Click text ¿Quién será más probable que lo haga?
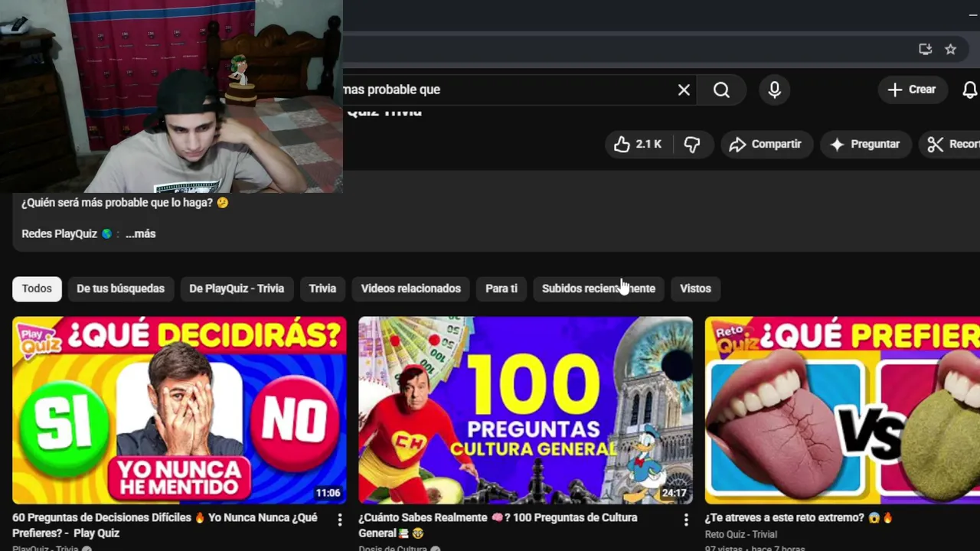 (125, 203)
